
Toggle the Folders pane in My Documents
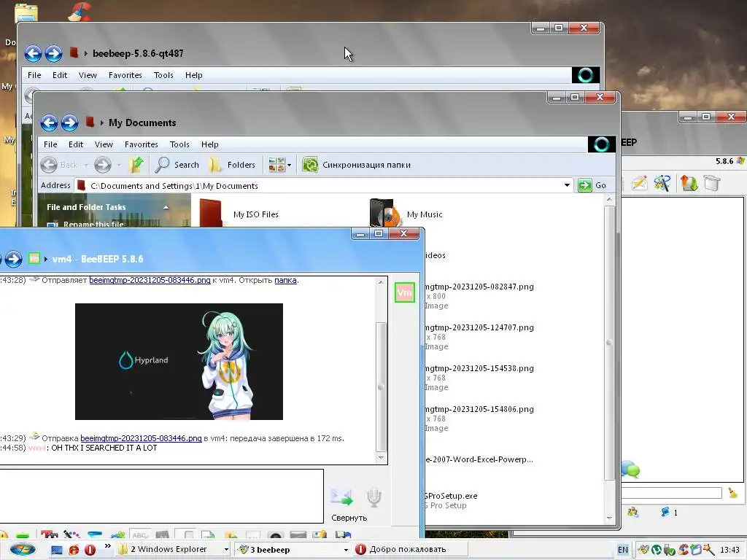click(x=233, y=165)
